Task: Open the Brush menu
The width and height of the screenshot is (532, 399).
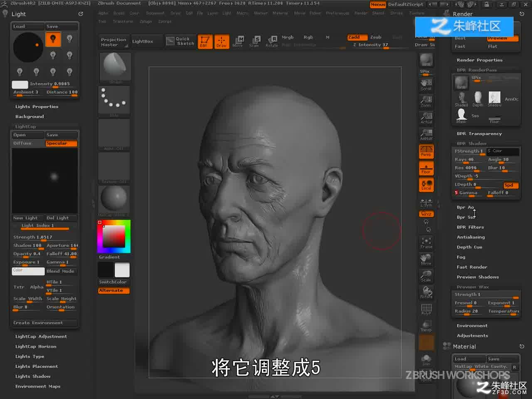Action: coord(119,13)
